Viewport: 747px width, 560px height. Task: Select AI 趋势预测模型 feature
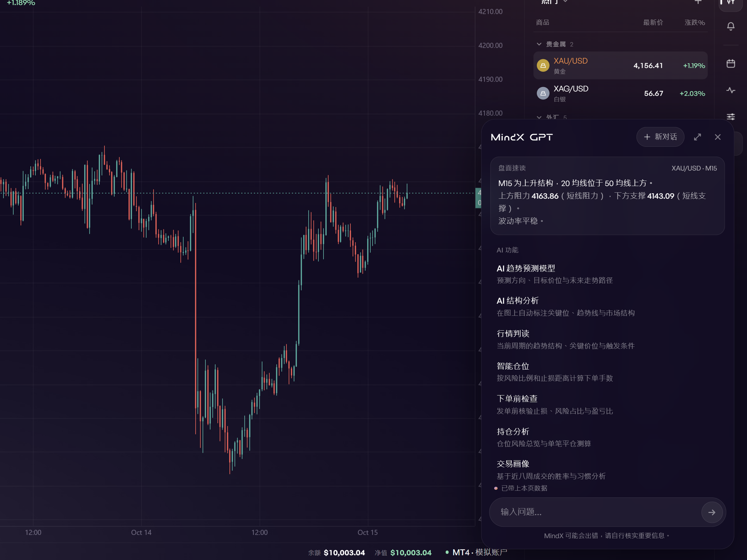click(x=555, y=274)
